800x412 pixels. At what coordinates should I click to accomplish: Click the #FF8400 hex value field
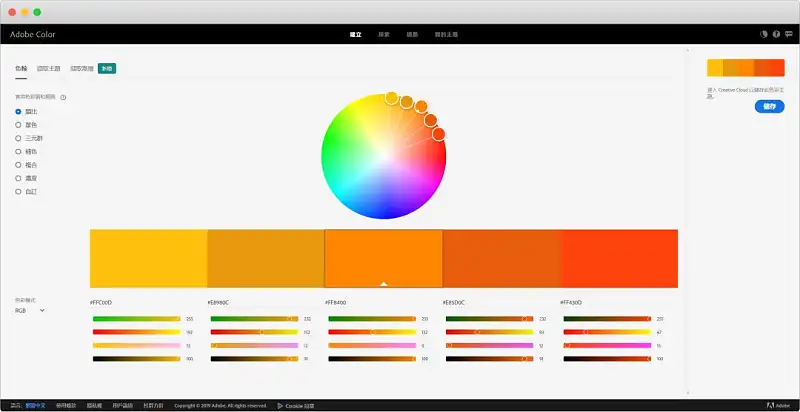336,302
